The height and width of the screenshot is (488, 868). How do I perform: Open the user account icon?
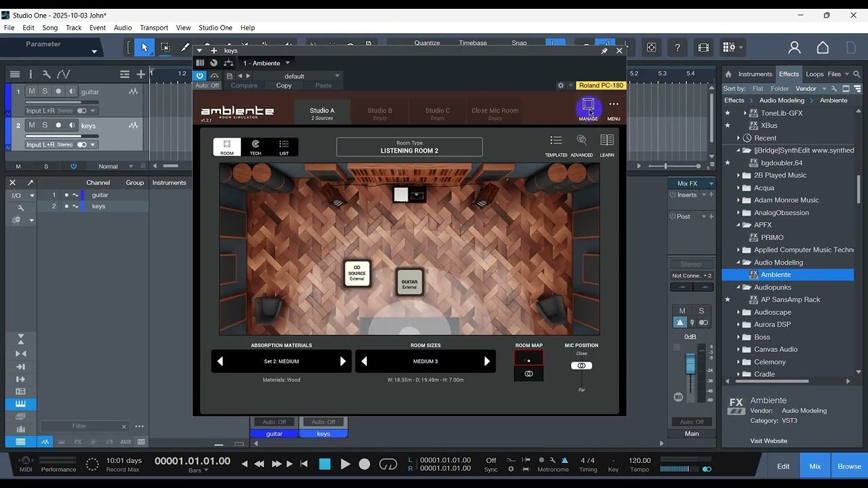pos(795,47)
